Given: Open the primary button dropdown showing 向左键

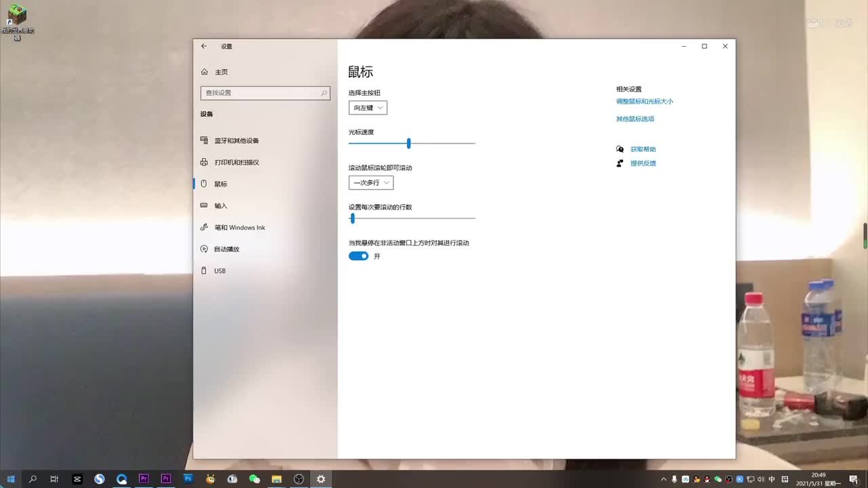Looking at the screenshot, I should 368,107.
